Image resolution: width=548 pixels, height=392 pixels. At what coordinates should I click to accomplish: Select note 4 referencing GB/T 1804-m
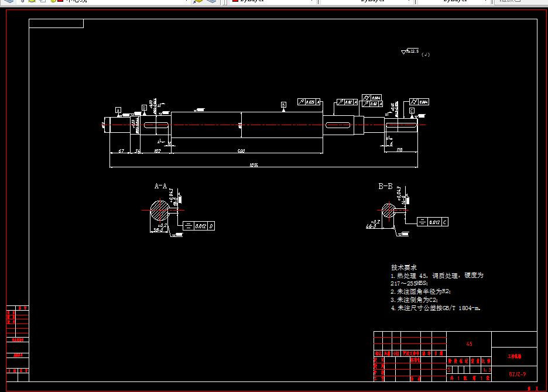point(436,308)
